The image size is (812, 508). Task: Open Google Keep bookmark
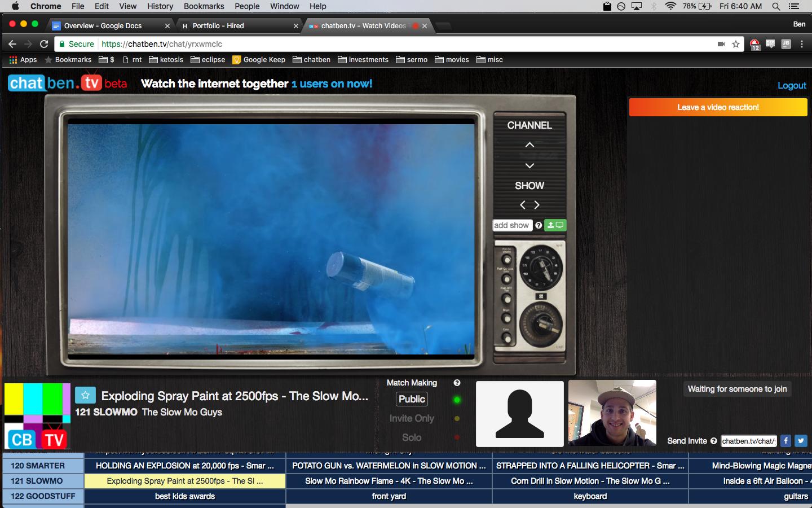point(259,59)
